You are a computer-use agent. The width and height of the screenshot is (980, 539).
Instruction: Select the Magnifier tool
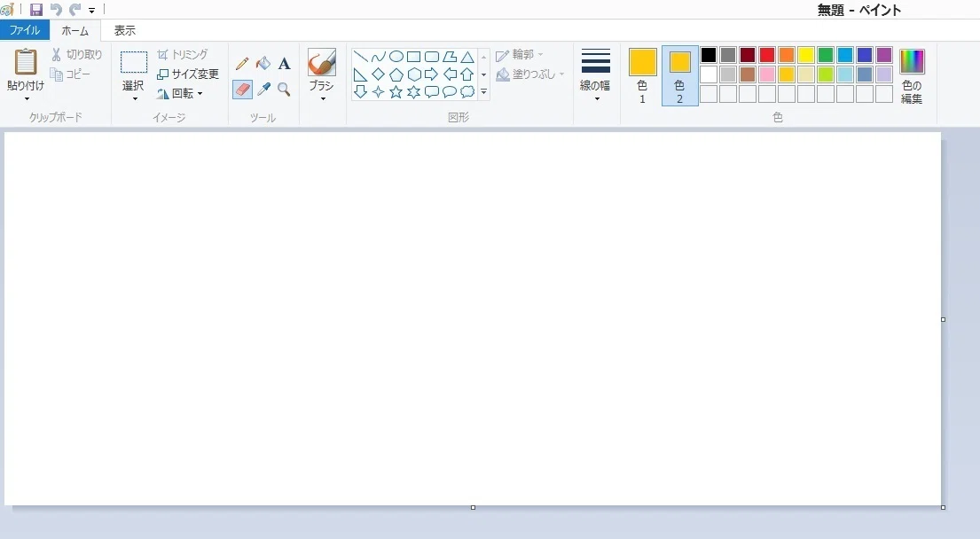coord(284,90)
